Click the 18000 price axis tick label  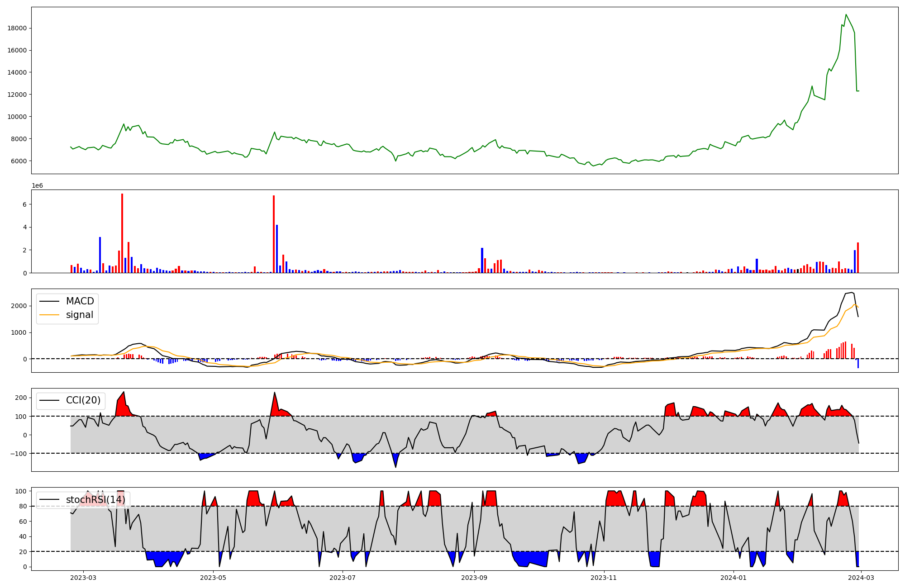17,28
